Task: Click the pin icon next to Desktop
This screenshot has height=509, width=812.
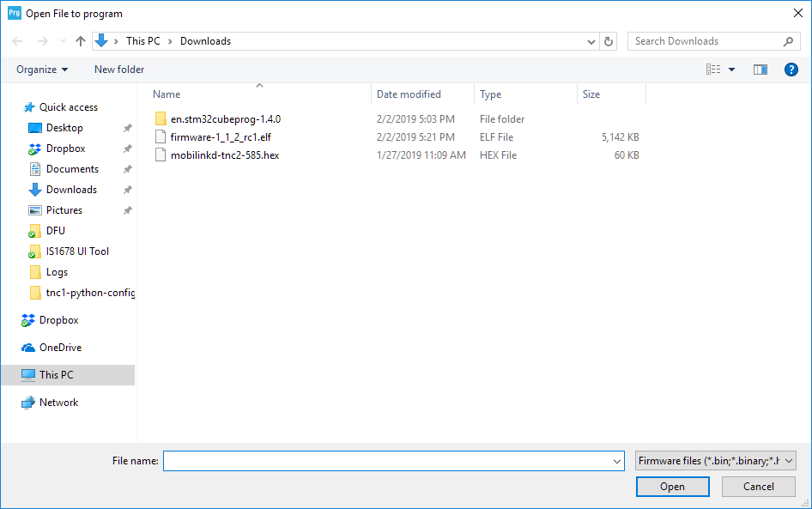Action: (127, 128)
